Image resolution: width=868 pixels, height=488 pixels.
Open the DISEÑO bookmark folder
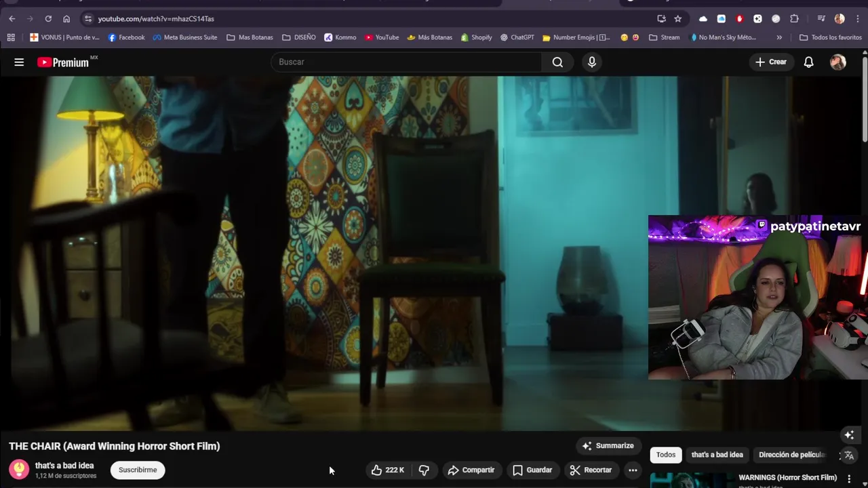click(x=298, y=37)
